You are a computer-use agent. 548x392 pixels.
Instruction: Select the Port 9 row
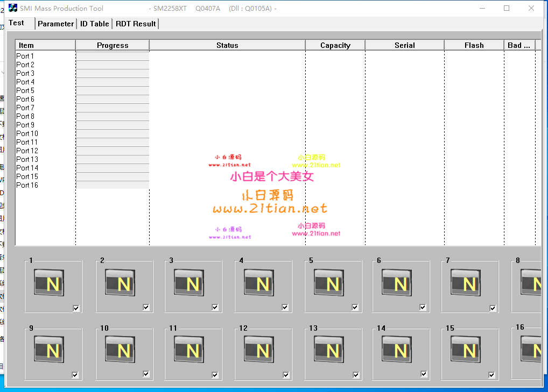point(25,125)
